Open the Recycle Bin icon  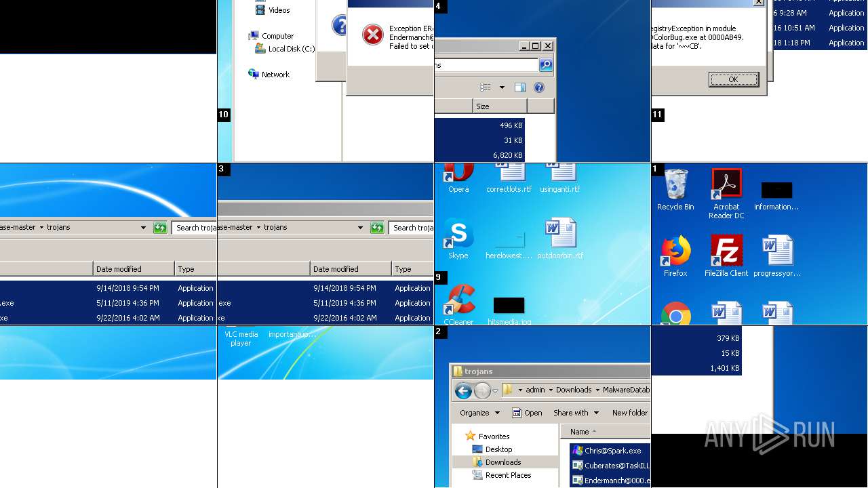(675, 189)
